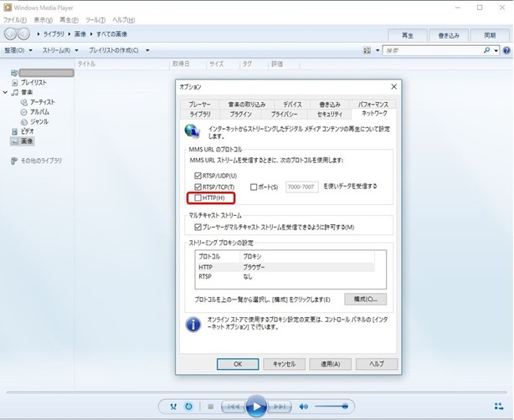
Task: Toggle shuffle in playback controls
Action: 173,407
